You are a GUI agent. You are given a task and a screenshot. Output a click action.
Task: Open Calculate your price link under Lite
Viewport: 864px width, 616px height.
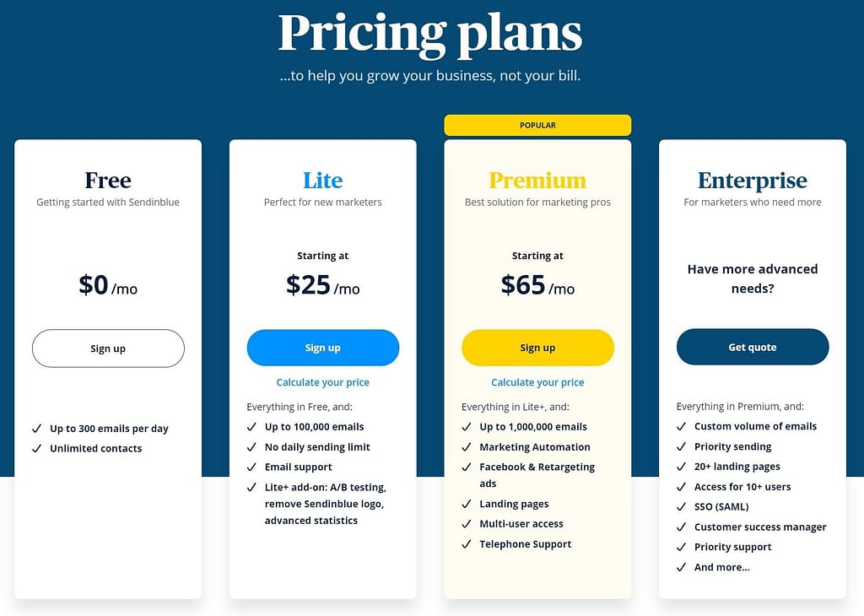(x=323, y=382)
